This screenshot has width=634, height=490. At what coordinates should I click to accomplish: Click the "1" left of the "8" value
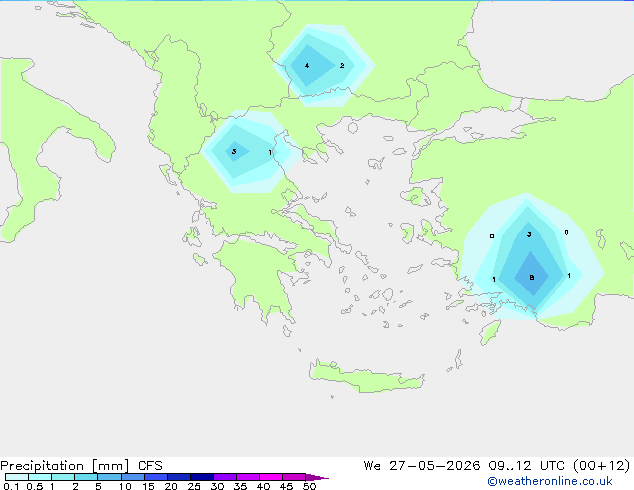[x=494, y=279]
